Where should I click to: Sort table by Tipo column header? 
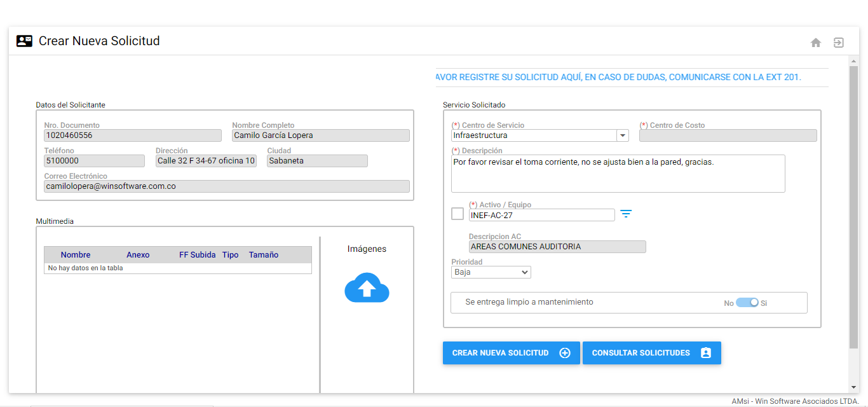tap(231, 255)
